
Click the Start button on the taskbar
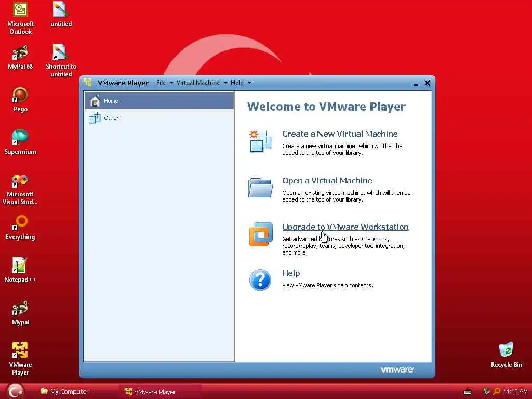(16, 391)
